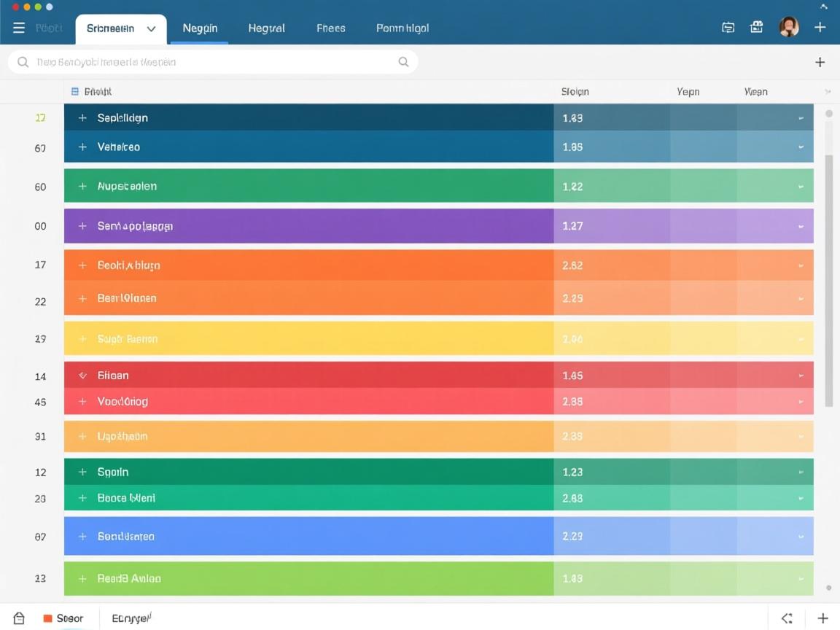The image size is (840, 630).
Task: Open dropdown arrow on green Aupstaden row
Action: click(801, 187)
